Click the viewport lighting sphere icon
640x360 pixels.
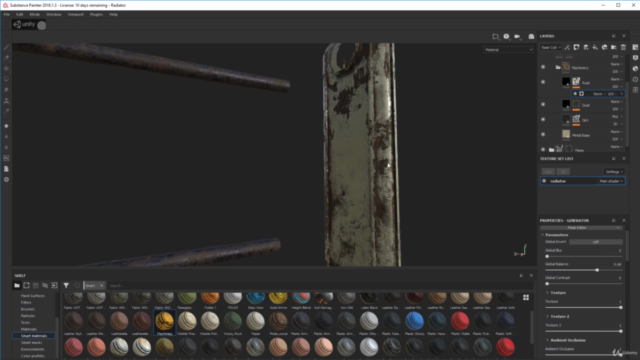click(506, 36)
